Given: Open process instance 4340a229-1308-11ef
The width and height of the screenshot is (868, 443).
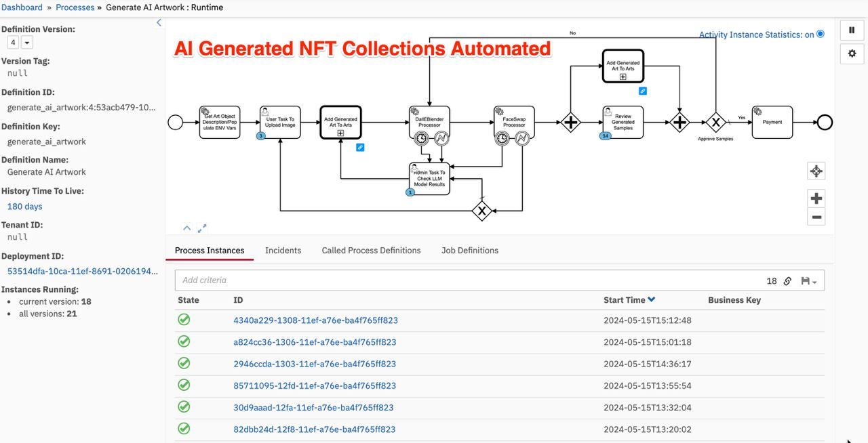Looking at the screenshot, I should pos(315,320).
